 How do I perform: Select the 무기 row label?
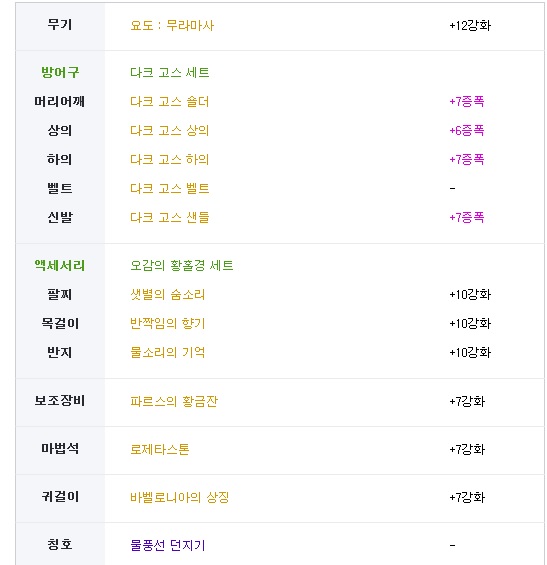click(60, 25)
